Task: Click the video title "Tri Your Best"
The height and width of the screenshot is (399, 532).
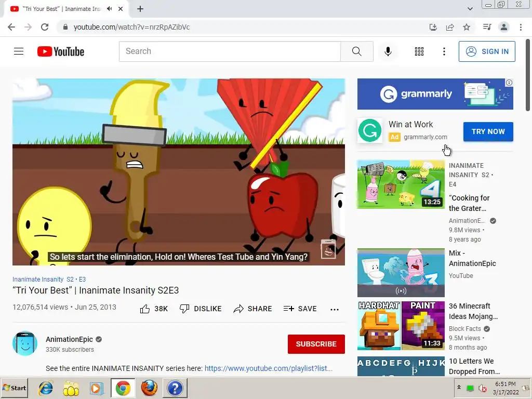Action: 96,290
